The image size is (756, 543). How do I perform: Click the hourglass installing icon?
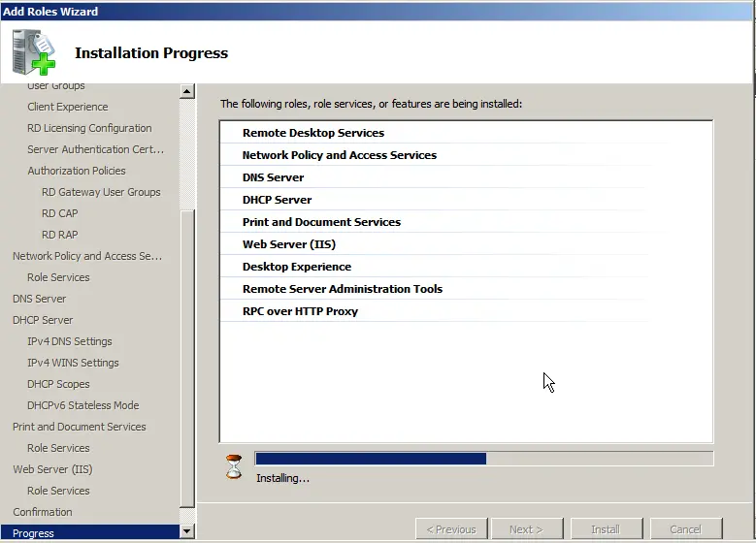pos(234,467)
